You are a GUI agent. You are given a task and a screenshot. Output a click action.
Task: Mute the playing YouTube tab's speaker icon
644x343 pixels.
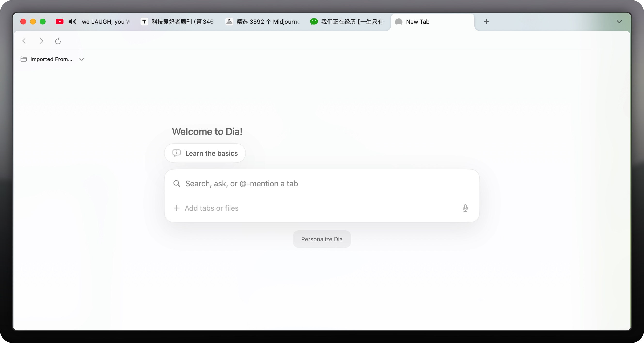pyautogui.click(x=72, y=22)
